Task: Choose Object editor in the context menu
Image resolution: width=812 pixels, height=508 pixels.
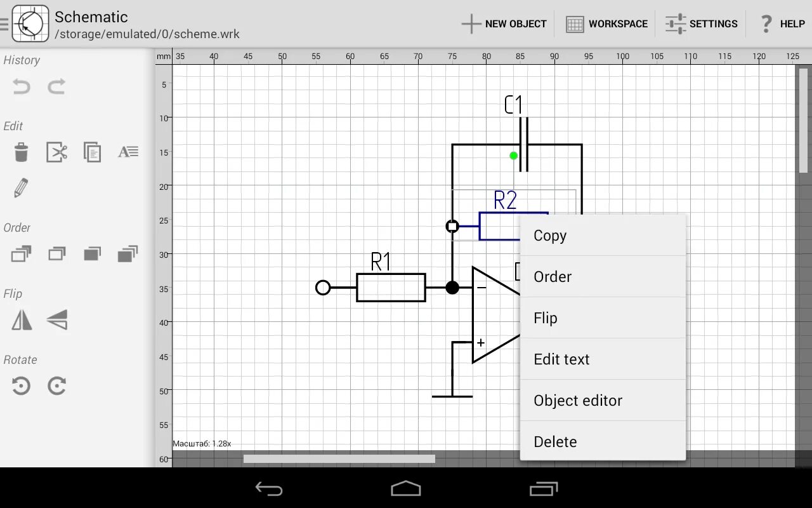Action: (603, 401)
